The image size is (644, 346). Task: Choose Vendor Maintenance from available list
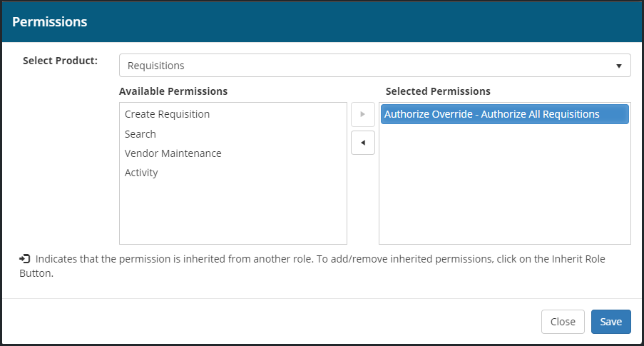[173, 153]
